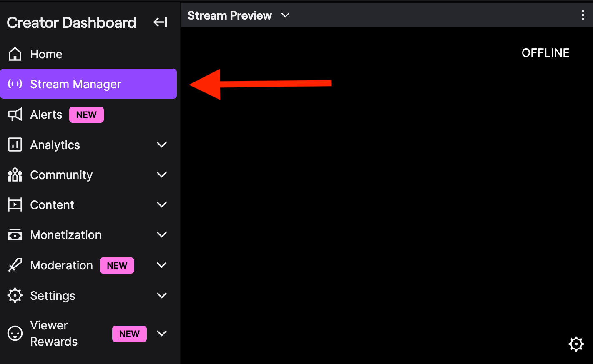The width and height of the screenshot is (593, 364).
Task: Open stream preview gear settings
Action: (x=576, y=344)
